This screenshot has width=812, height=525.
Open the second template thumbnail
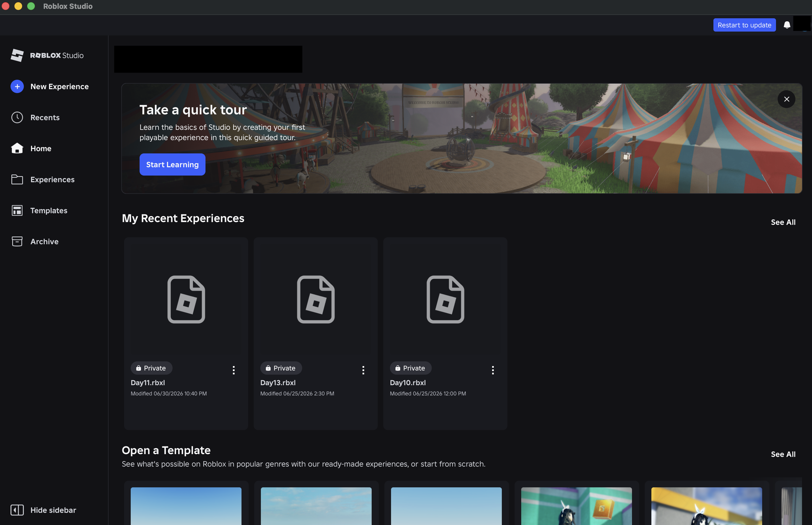(316, 506)
